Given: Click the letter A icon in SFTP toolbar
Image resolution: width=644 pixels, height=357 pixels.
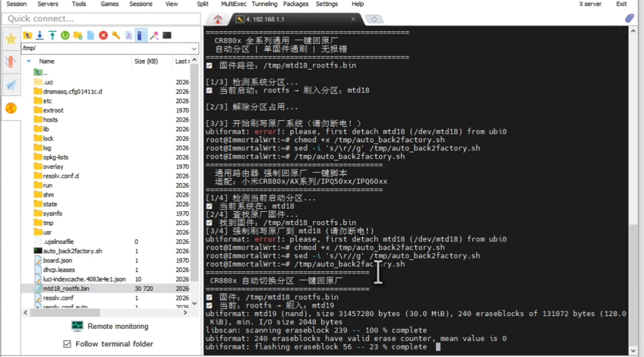Looking at the screenshot, I should 128,36.
